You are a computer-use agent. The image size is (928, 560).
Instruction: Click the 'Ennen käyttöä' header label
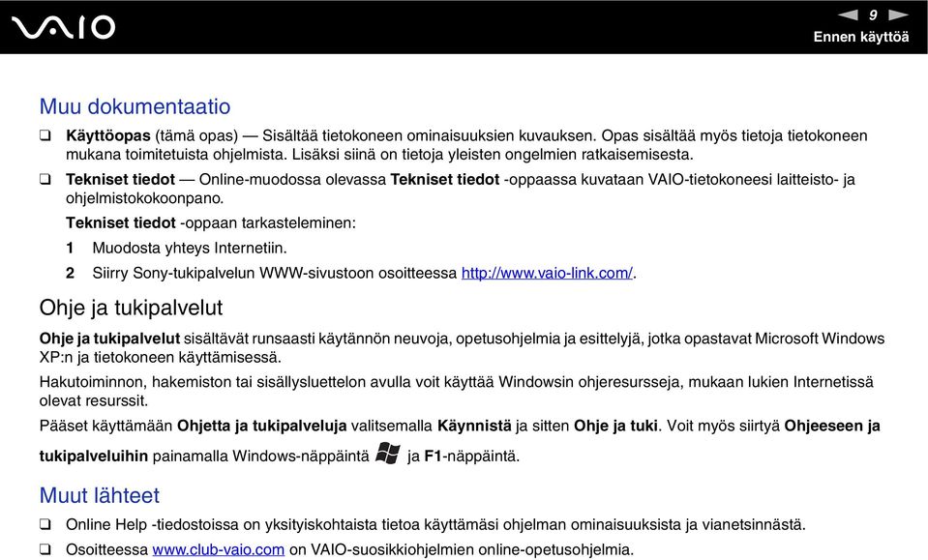point(861,37)
